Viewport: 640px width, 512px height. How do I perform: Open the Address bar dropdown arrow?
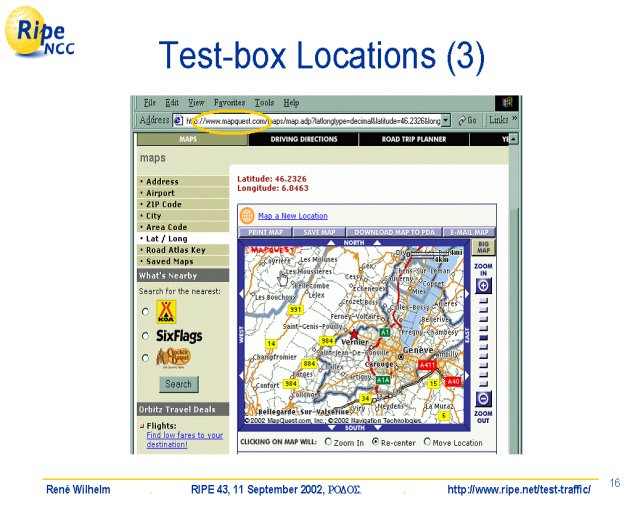446,120
